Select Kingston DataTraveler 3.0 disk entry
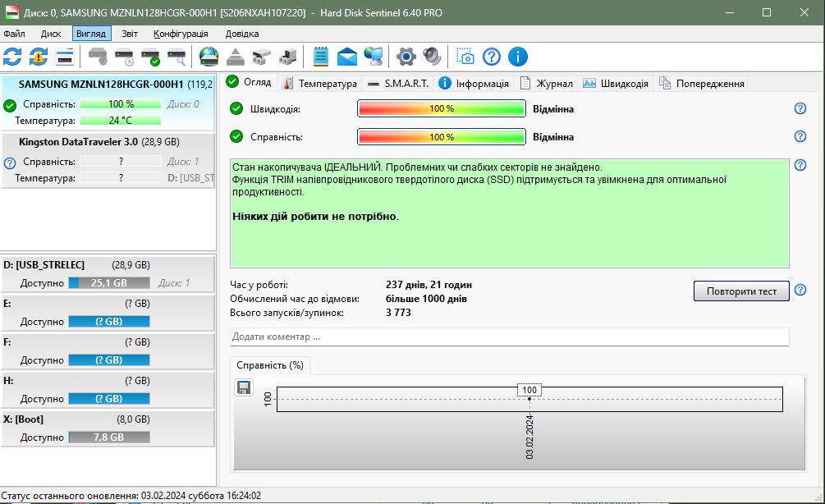The width and height of the screenshot is (825, 504). 108,160
